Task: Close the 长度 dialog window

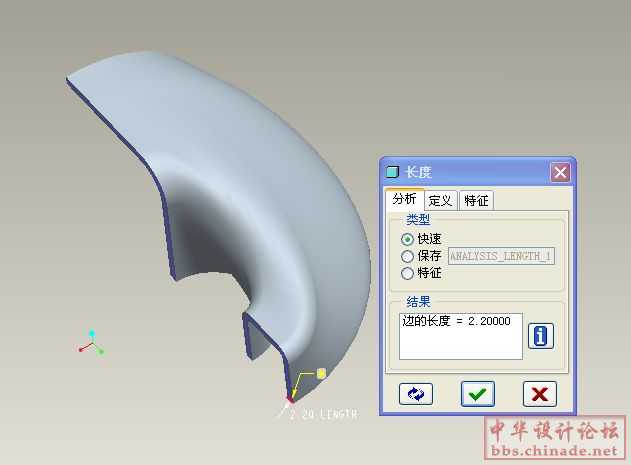Action: click(560, 173)
